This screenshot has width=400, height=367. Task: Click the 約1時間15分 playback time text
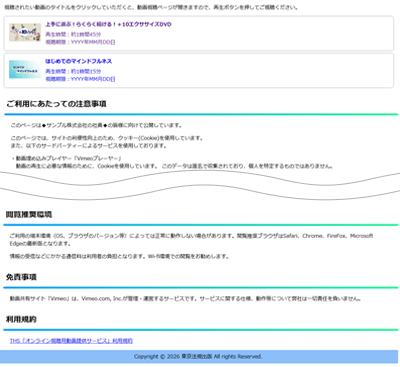coord(73,71)
